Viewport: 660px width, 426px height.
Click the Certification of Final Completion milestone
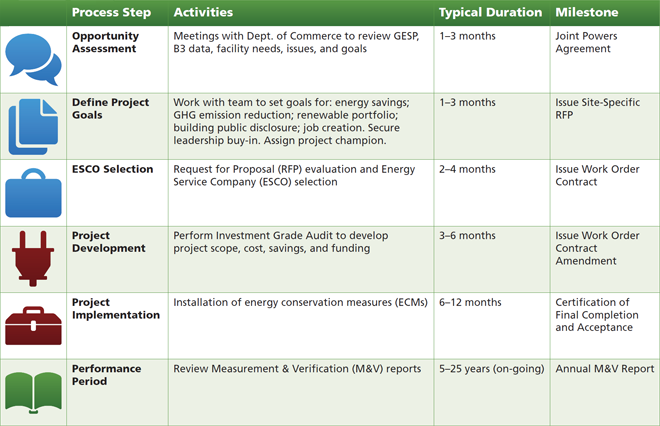point(597,314)
